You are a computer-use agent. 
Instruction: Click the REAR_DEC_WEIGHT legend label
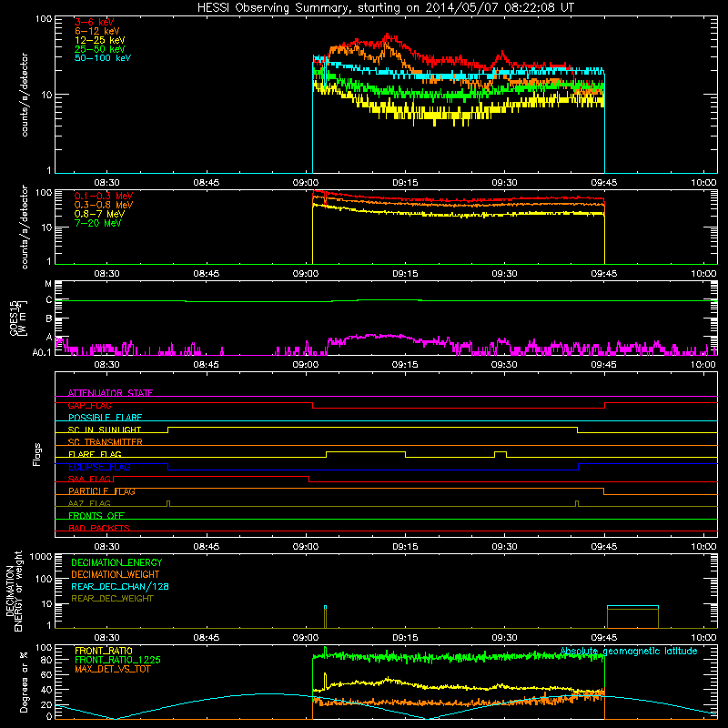112,599
